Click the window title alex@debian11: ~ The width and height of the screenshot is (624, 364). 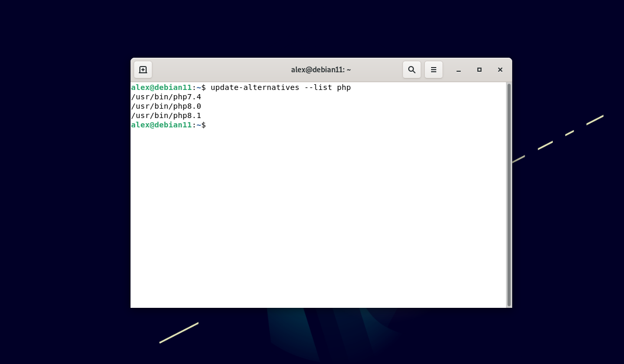click(321, 70)
